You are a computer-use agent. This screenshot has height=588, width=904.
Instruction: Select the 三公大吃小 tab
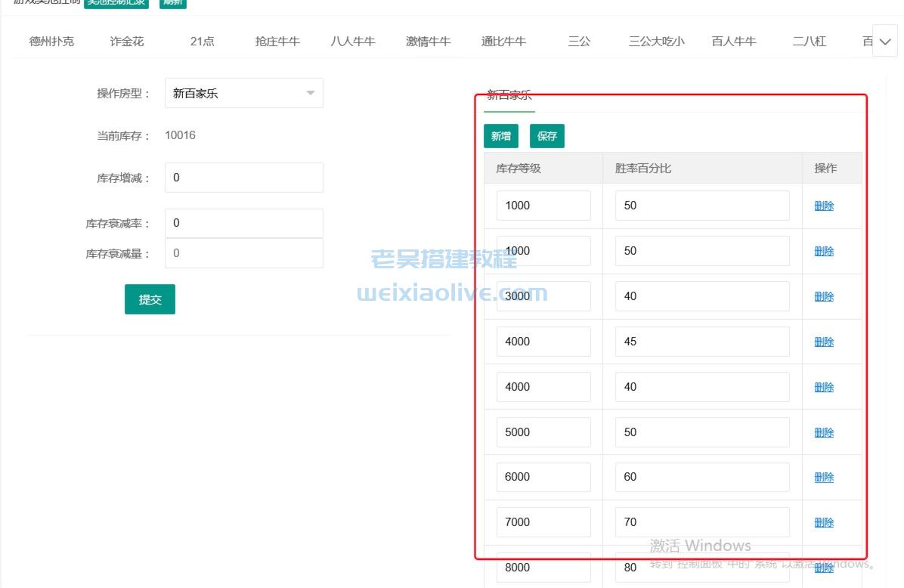(x=657, y=42)
